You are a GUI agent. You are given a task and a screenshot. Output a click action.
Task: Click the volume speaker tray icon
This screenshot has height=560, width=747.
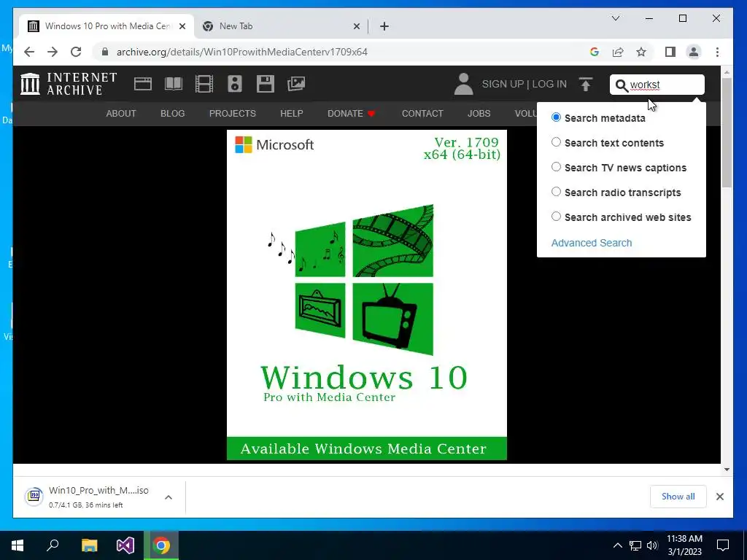click(x=652, y=545)
